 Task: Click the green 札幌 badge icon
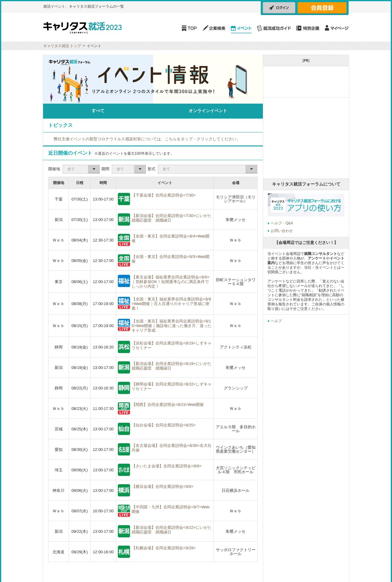(124, 552)
